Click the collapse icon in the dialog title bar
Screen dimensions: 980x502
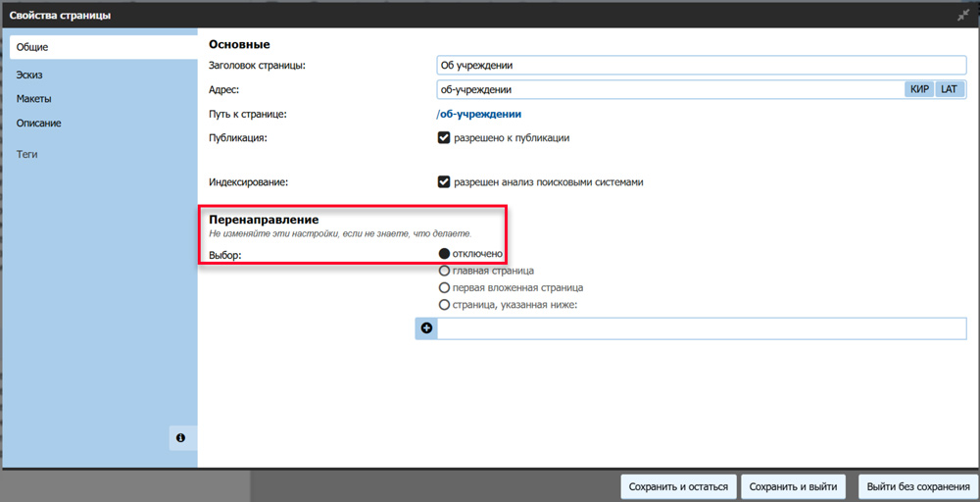[x=962, y=15]
